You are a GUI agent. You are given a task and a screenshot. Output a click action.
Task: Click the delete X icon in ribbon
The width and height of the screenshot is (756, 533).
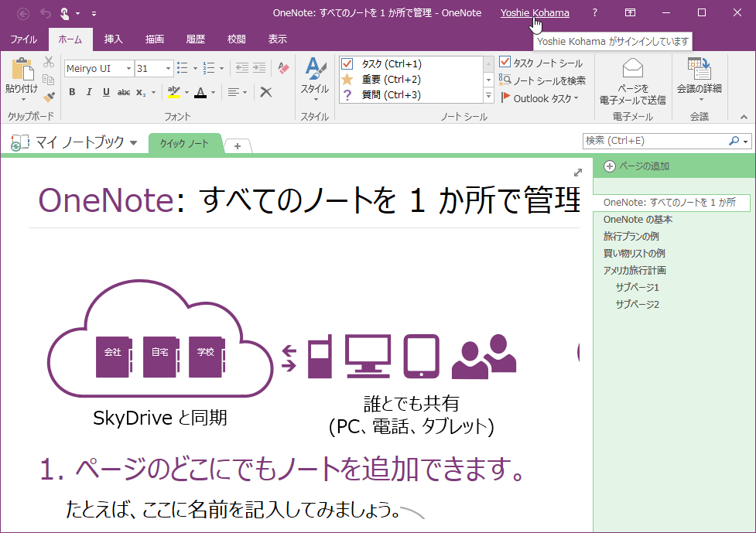265,92
